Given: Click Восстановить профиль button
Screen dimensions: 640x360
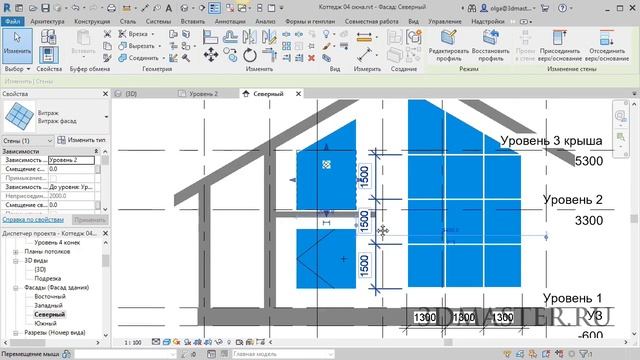Looking at the screenshot, I should (x=491, y=45).
